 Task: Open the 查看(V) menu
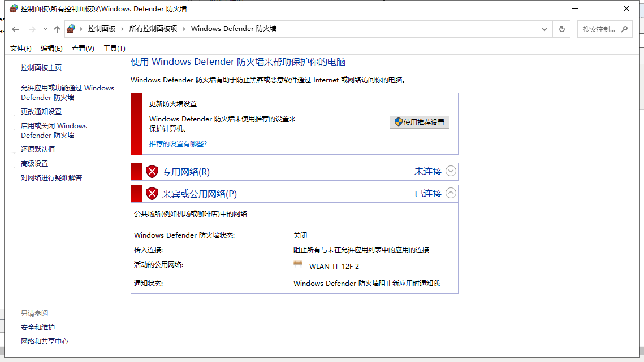pos(83,49)
